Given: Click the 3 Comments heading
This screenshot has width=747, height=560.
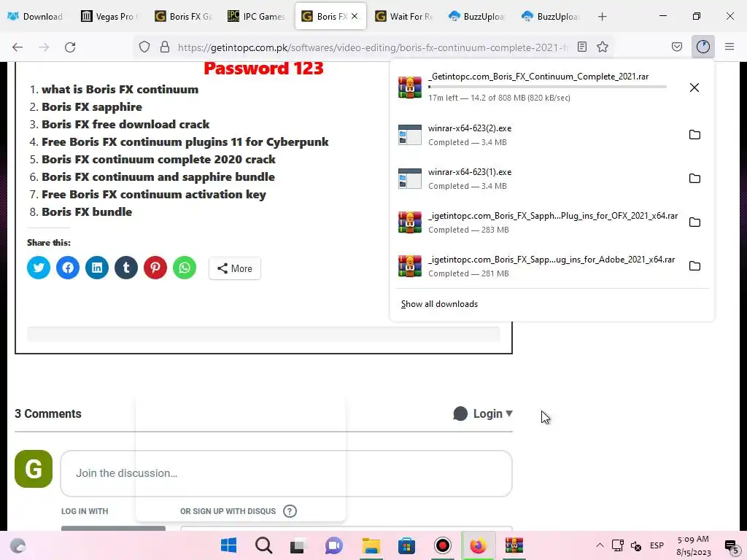Looking at the screenshot, I should click(48, 414).
